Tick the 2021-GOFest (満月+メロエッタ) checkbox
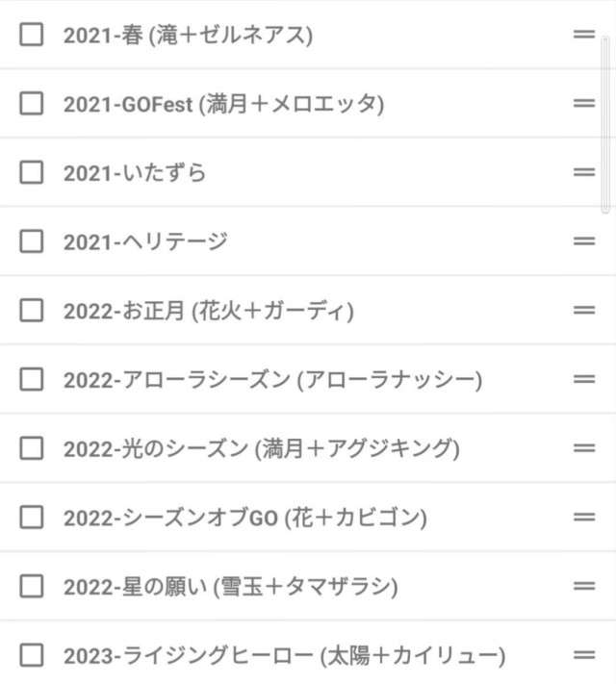 32,103
